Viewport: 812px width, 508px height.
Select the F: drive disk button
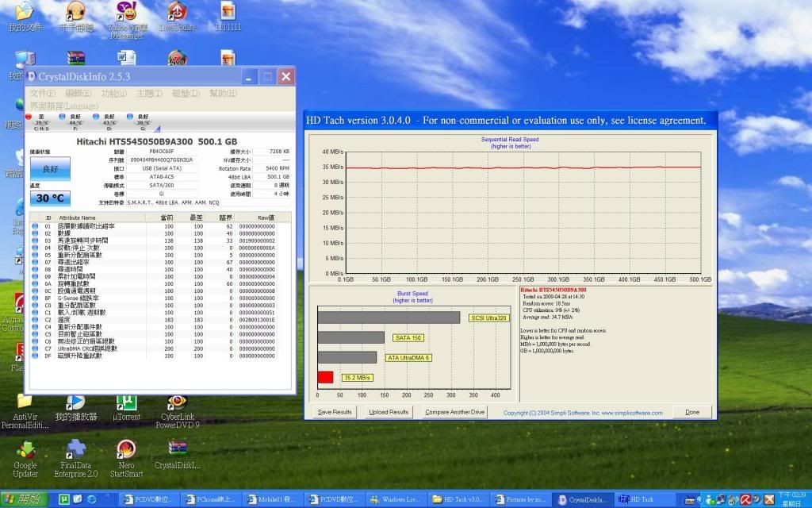72,122
